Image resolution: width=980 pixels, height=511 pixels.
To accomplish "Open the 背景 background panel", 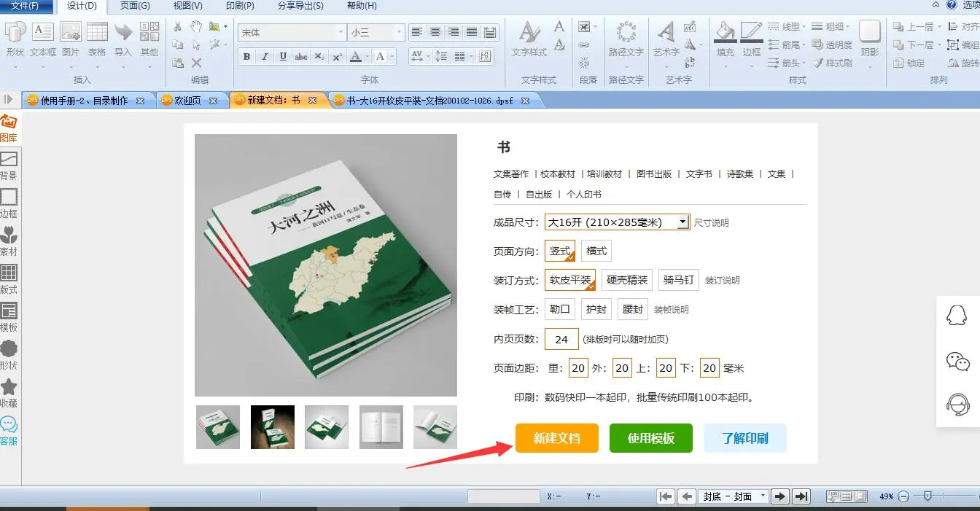I will click(x=9, y=165).
